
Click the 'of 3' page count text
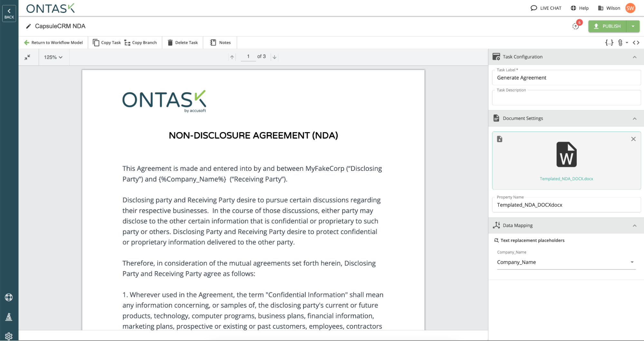[262, 56]
